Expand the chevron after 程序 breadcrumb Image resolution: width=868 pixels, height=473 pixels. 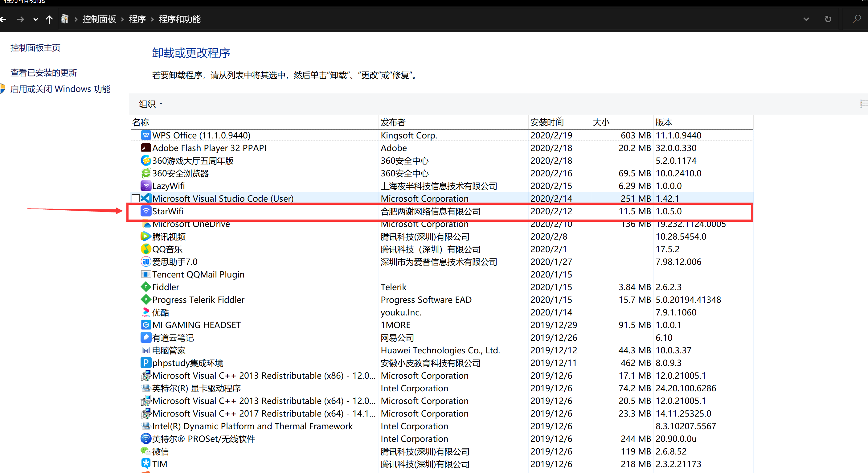coord(152,19)
